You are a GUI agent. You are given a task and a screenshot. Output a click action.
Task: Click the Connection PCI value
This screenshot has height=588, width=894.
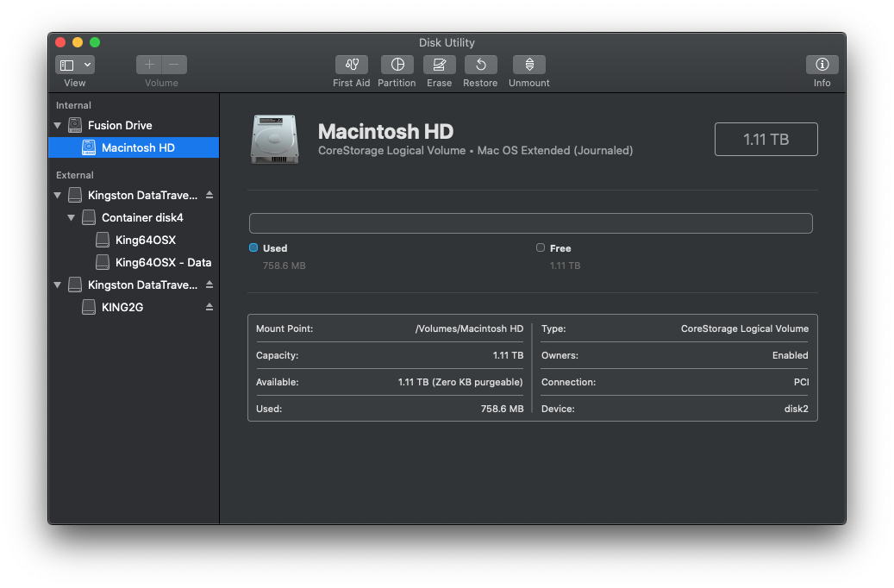(x=801, y=382)
